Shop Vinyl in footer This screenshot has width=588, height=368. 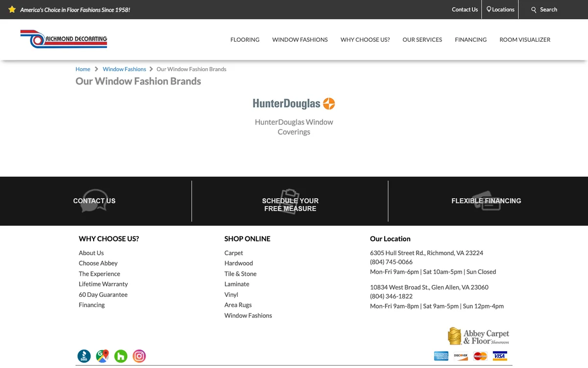(x=231, y=295)
